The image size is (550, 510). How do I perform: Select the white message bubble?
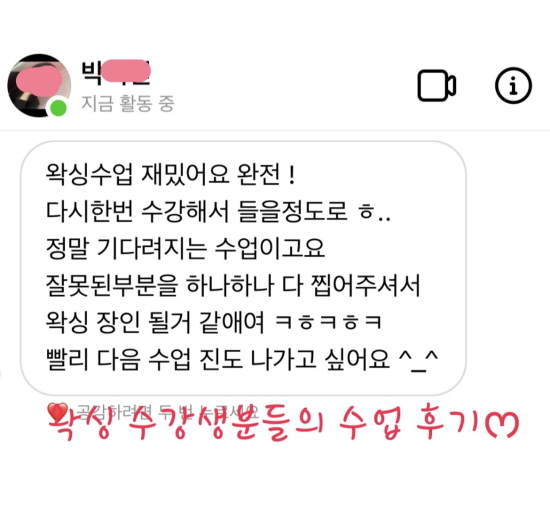(243, 268)
